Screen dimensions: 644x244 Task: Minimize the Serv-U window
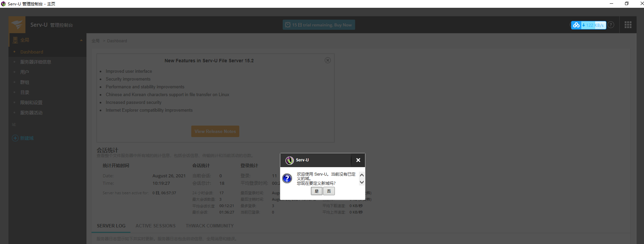click(x=611, y=3)
